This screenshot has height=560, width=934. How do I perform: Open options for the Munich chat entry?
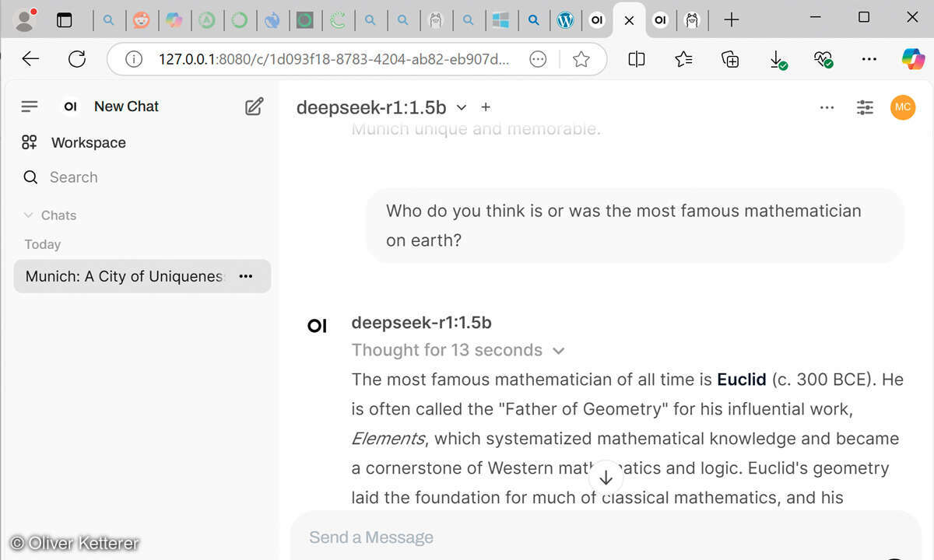point(246,276)
